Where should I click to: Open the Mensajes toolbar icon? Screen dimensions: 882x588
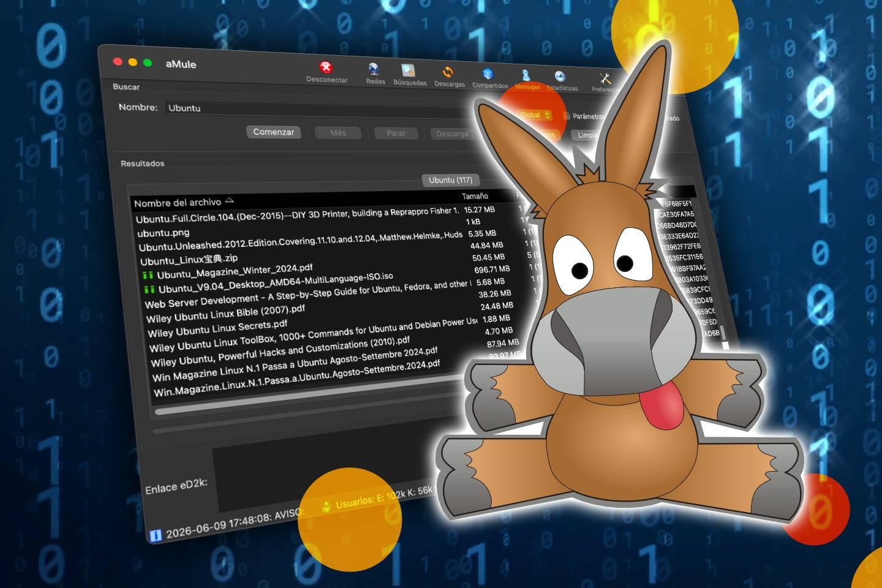[526, 76]
